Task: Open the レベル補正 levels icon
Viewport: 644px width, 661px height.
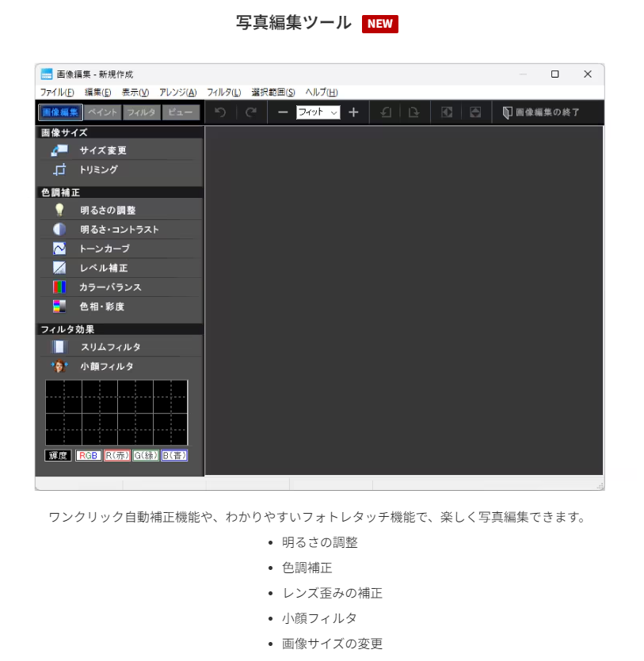Action: [59, 268]
